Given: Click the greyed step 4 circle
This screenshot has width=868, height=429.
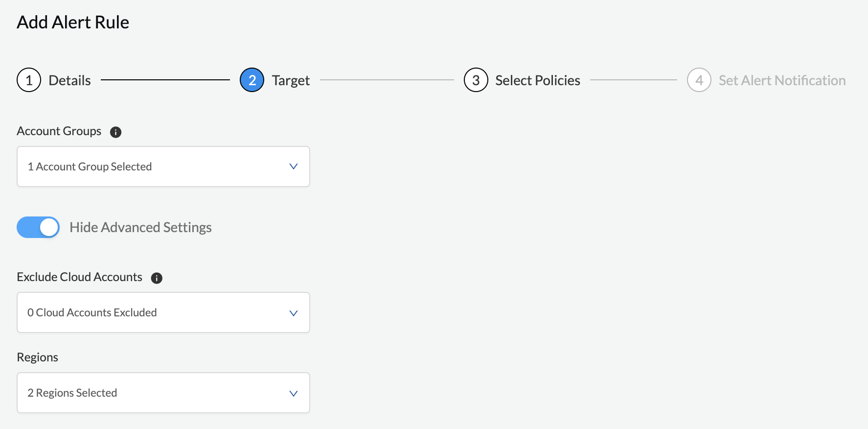Looking at the screenshot, I should [x=699, y=80].
